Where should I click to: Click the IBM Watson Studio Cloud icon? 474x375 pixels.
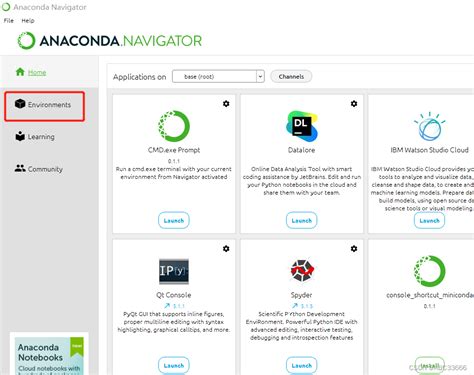[x=430, y=126]
